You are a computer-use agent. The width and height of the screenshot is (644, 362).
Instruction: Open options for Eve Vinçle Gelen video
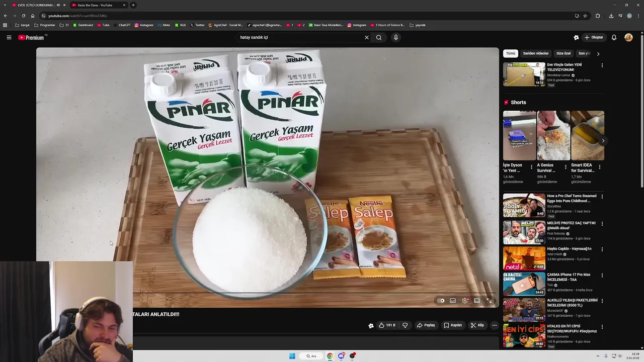coord(602,65)
